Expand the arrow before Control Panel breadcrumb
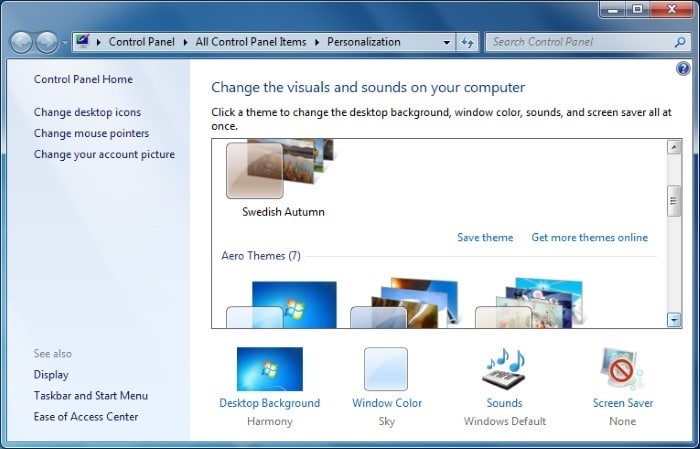 point(99,42)
